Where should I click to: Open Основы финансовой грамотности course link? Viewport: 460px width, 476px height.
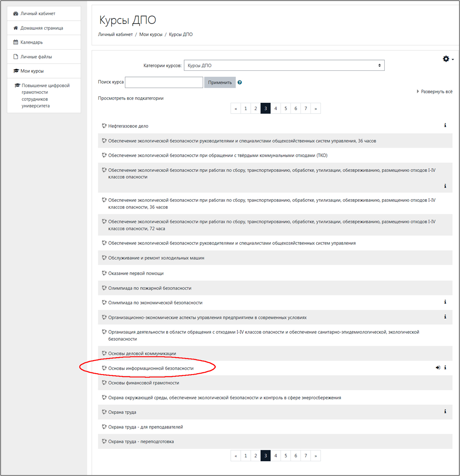tap(144, 383)
